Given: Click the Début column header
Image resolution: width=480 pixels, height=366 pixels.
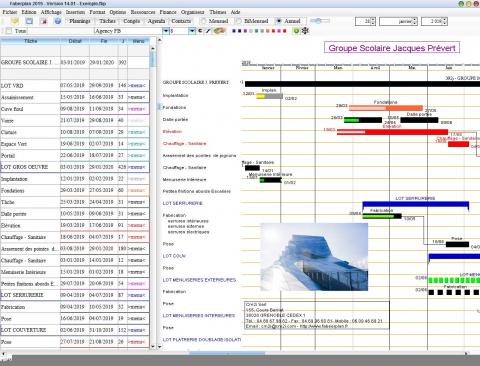Looking at the screenshot, I should click(75, 41).
